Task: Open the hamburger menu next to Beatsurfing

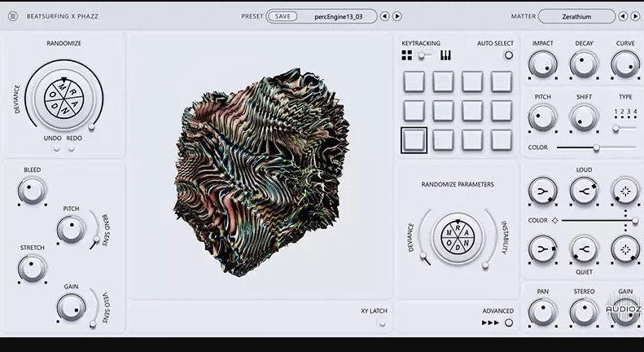Action: click(12, 16)
